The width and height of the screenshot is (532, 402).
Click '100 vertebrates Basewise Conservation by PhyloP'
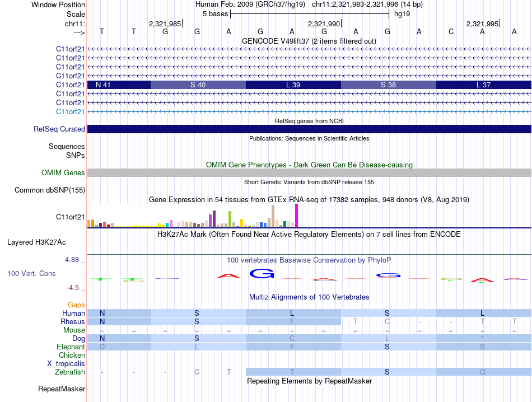(x=309, y=260)
